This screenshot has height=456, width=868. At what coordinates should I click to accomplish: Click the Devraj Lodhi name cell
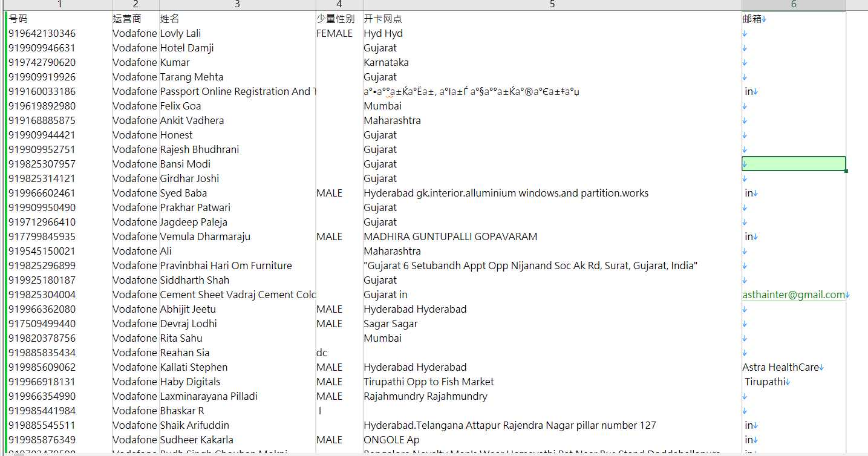coord(237,324)
